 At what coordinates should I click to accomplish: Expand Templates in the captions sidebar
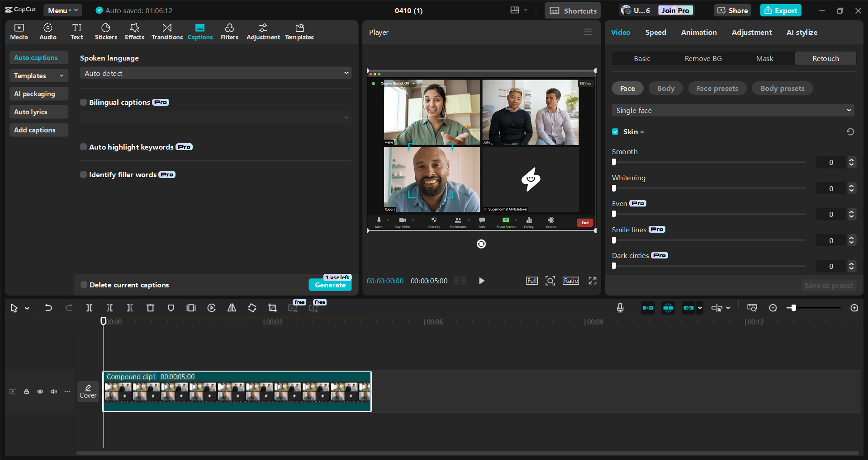pos(38,75)
